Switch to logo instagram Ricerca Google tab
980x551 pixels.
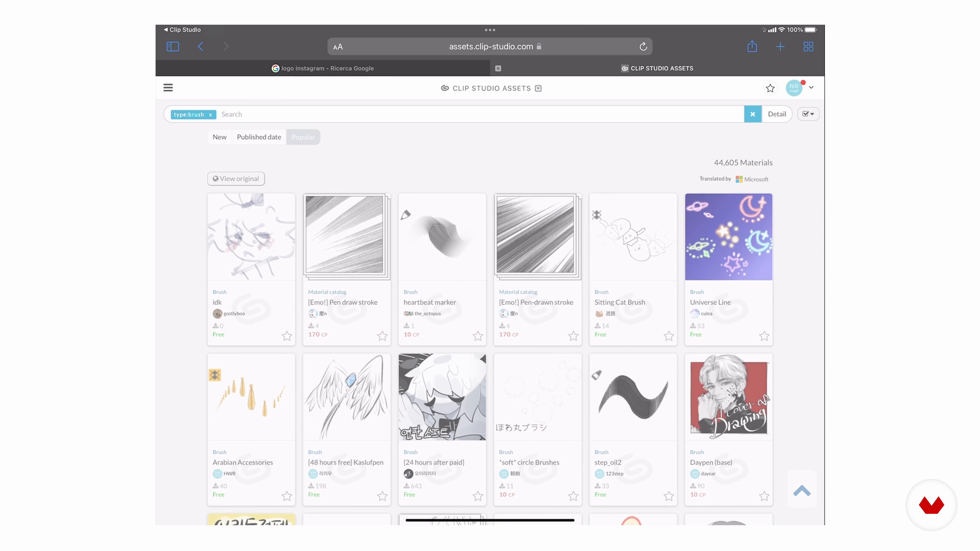click(x=323, y=68)
